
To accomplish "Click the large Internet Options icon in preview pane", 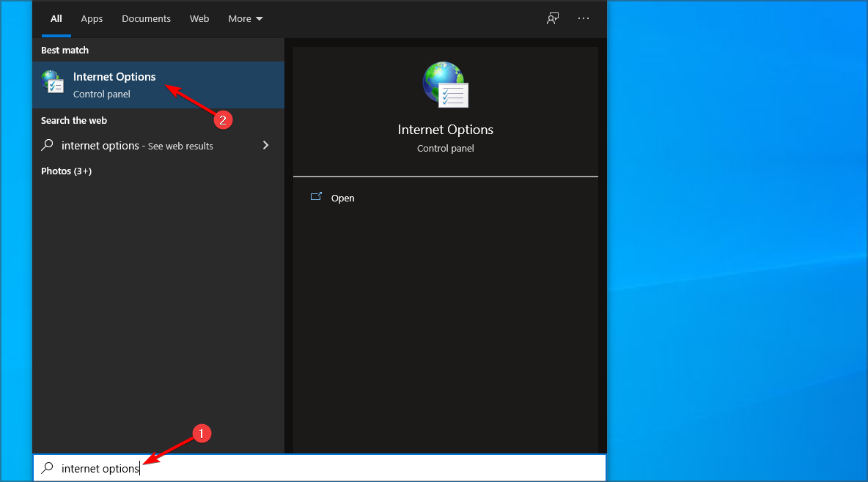I will click(445, 84).
